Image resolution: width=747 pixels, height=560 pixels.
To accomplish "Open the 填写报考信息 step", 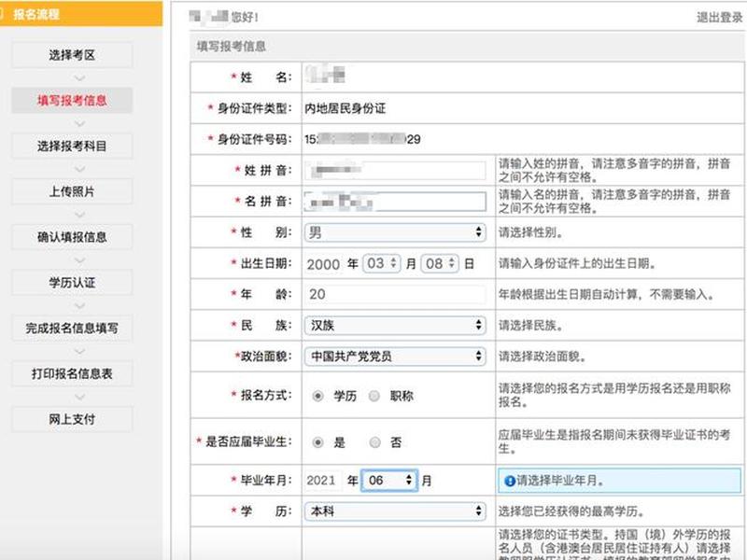I will pyautogui.click(x=72, y=101).
